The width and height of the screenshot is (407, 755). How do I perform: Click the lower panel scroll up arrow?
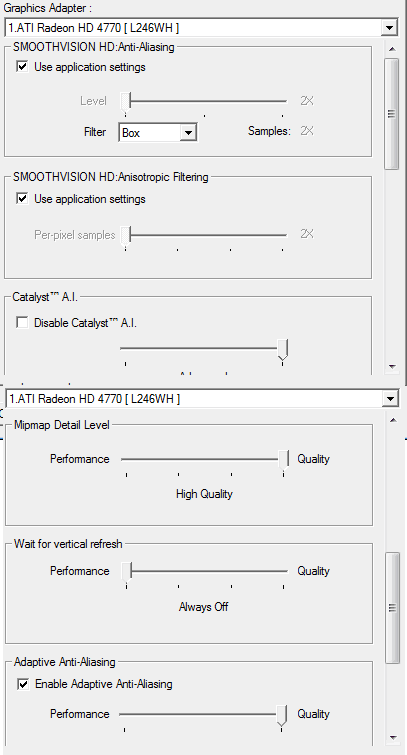(x=393, y=420)
